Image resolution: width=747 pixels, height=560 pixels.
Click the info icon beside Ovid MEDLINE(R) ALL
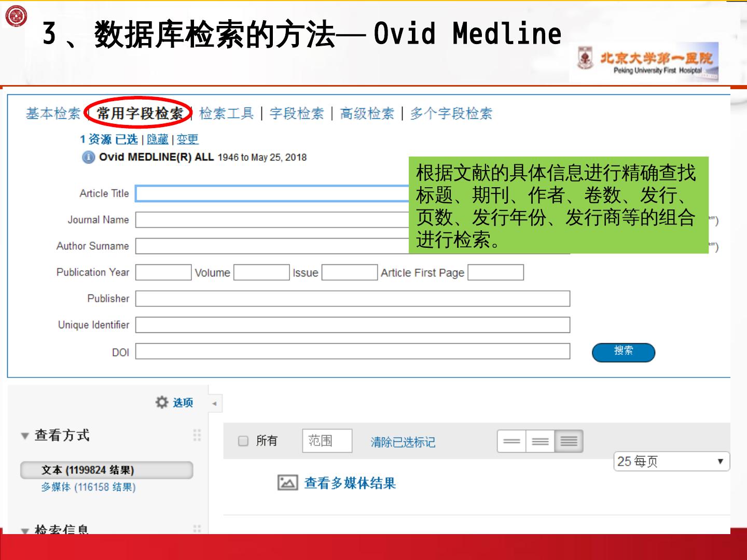coord(88,157)
